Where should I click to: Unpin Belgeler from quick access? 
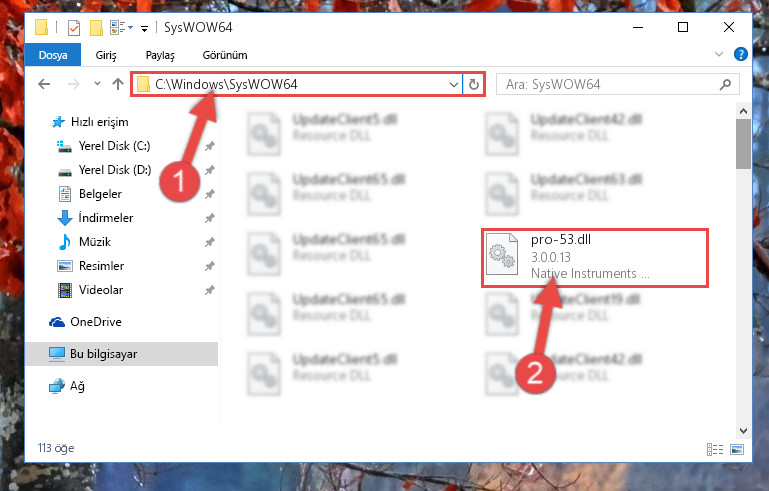pos(210,194)
